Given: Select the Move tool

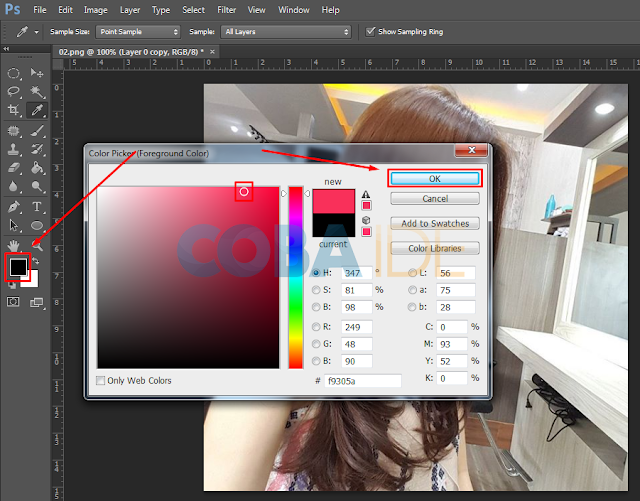Looking at the screenshot, I should coord(37,73).
